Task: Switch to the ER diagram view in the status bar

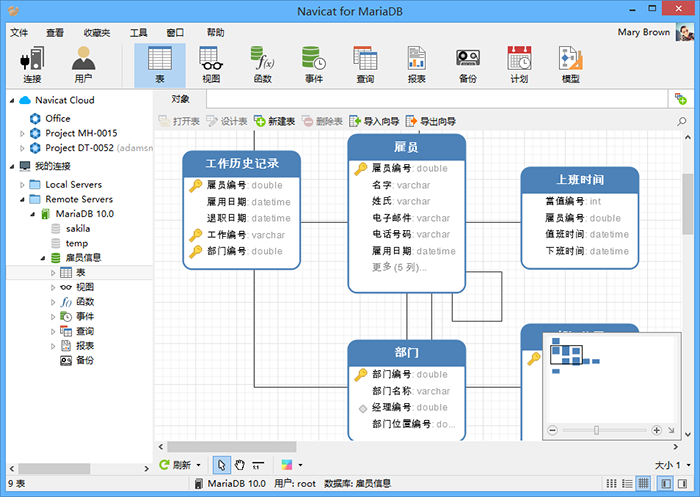Action: (x=643, y=484)
